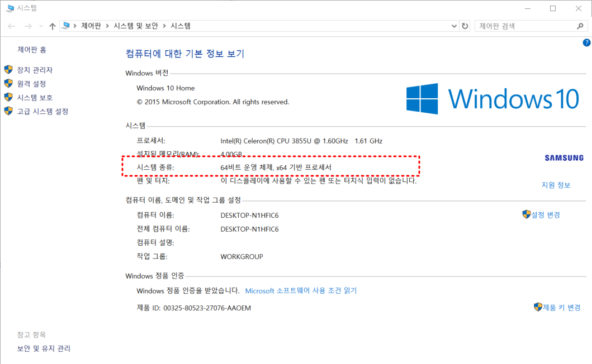Click the 컴퓨터에 대한 기본 정보 보기 heading

185,54
